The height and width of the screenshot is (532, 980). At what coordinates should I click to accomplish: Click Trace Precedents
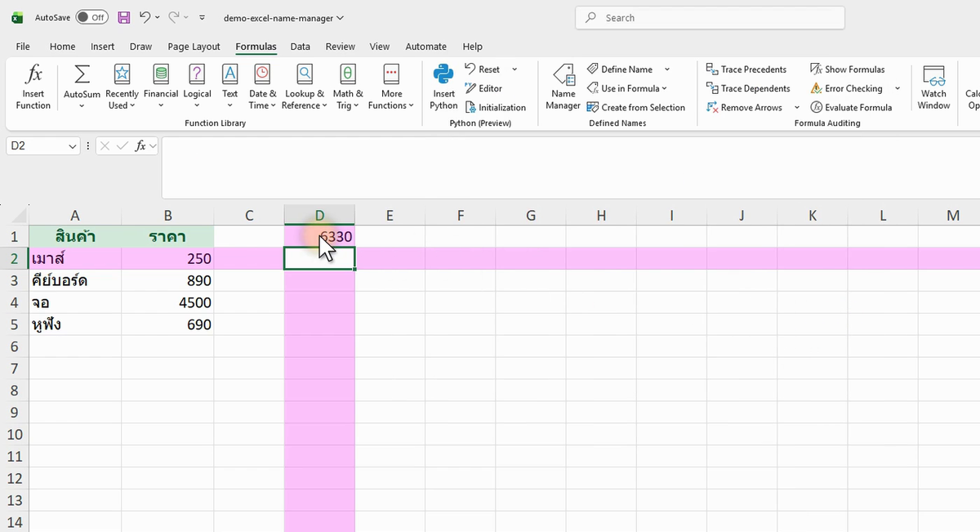(x=746, y=69)
